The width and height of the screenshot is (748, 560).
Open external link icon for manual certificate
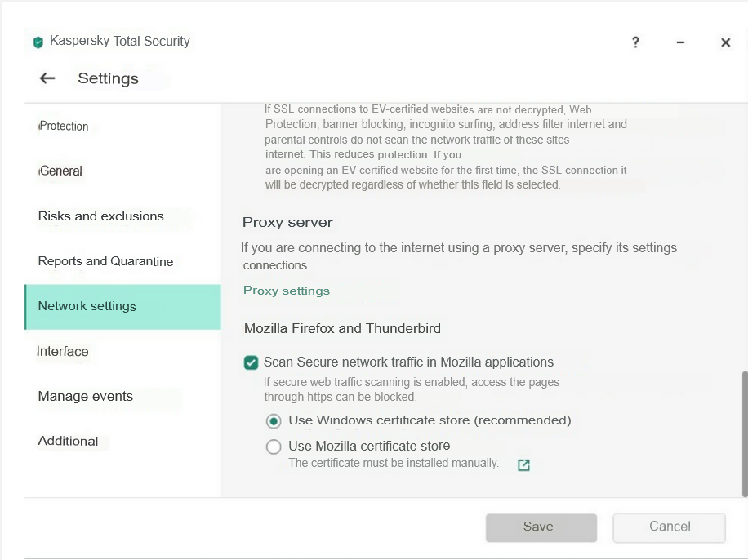click(x=524, y=464)
